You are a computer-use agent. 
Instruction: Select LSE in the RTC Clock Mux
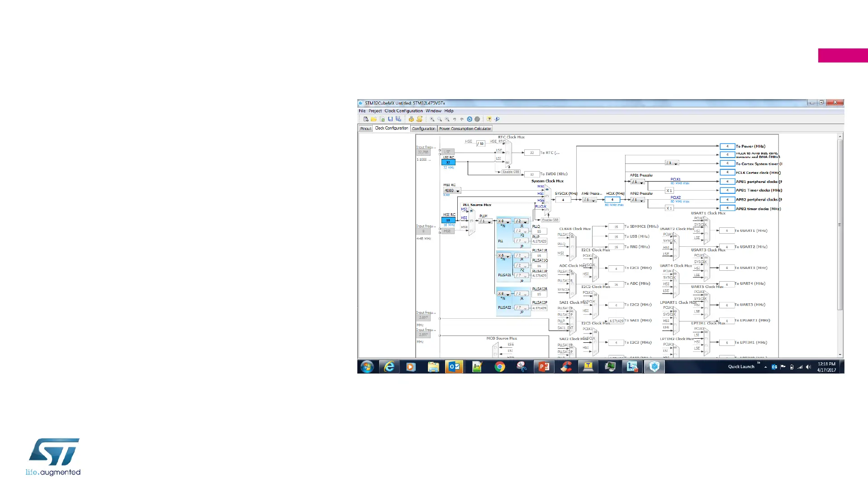507,153
